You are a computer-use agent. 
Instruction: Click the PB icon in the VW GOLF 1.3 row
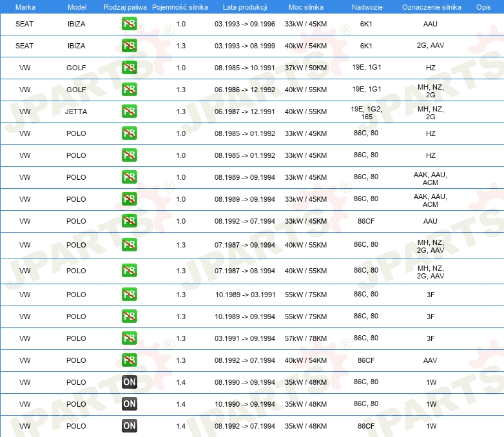point(129,90)
